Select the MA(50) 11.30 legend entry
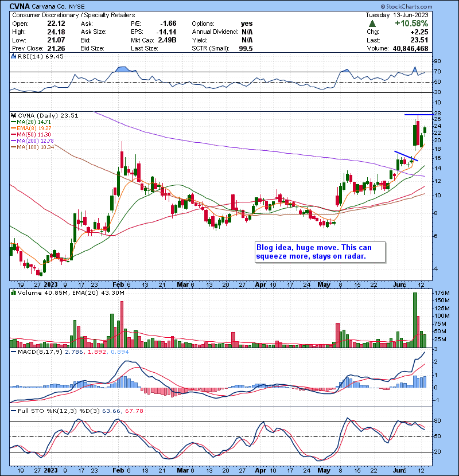This screenshot has width=459, height=476. tap(31, 135)
